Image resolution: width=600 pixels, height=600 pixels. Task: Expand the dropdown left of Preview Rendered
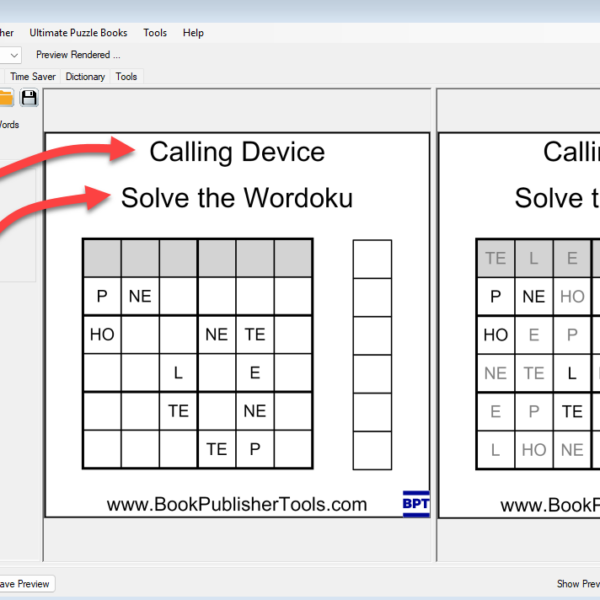pyautogui.click(x=14, y=55)
